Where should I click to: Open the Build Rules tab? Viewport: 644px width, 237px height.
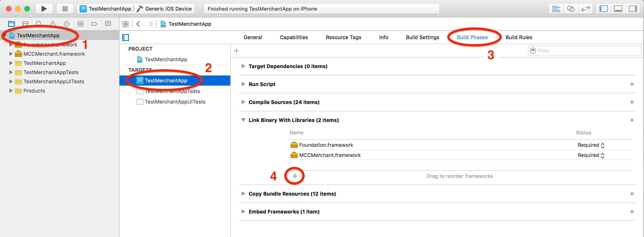[519, 37]
